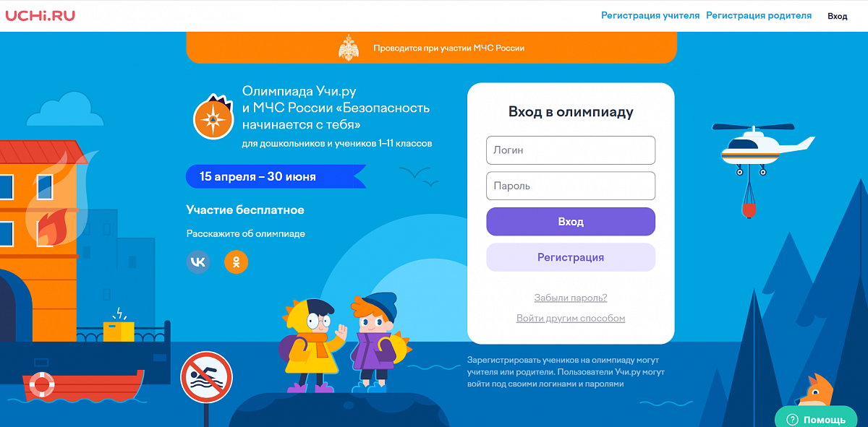Follow the Забыли пароль? link
Image resolution: width=868 pixels, height=427 pixels.
(x=571, y=298)
